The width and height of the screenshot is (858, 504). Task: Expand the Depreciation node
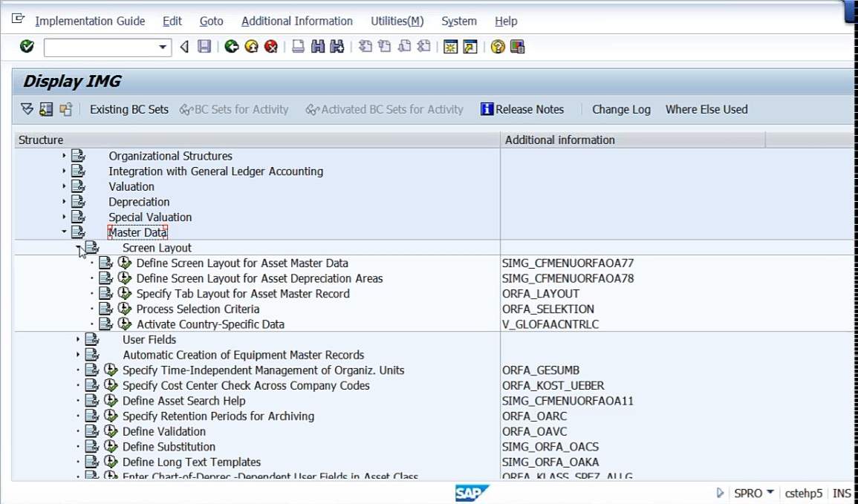click(63, 202)
